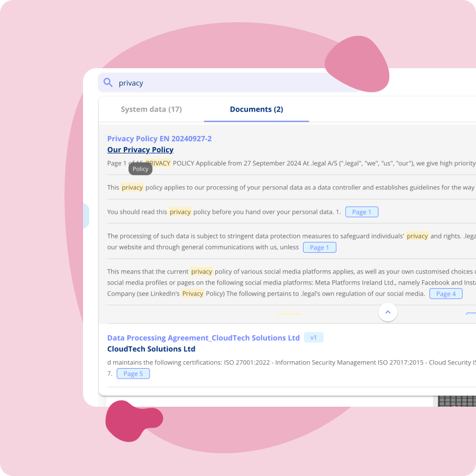This screenshot has height=476, width=476.
Task: Switch to the System data (17) tab
Action: click(x=151, y=109)
